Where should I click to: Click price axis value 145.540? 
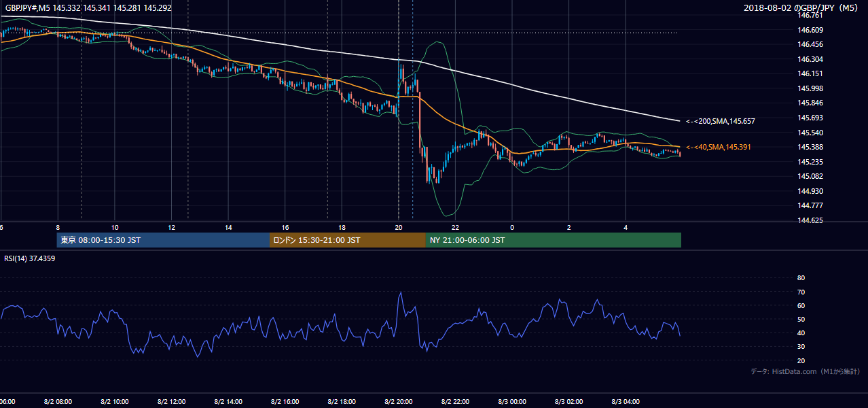(x=810, y=133)
